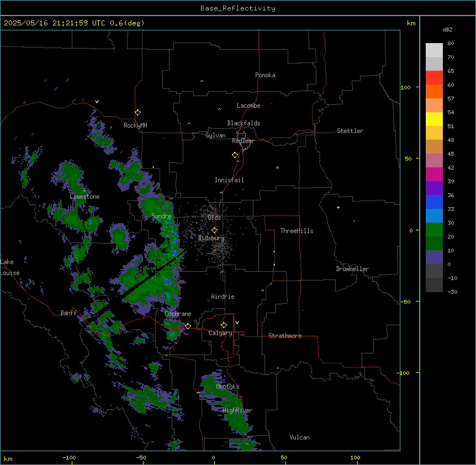Click the 65 value in the dBZ legend
The image size is (476, 465).
point(451,71)
